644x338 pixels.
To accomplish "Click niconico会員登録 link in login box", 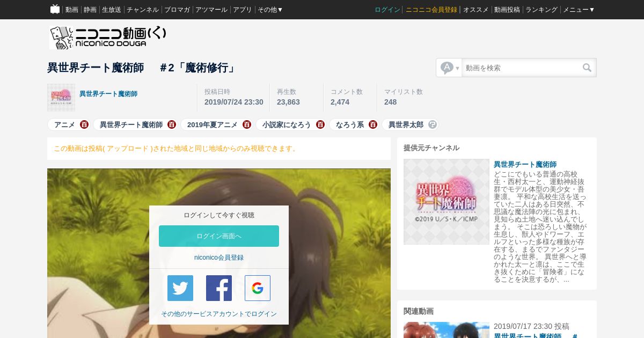I will [219, 258].
